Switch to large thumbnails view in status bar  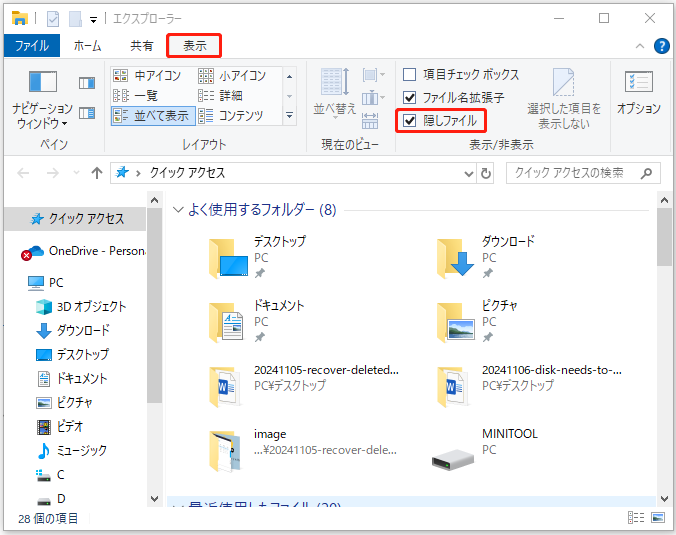pyautogui.click(x=658, y=517)
